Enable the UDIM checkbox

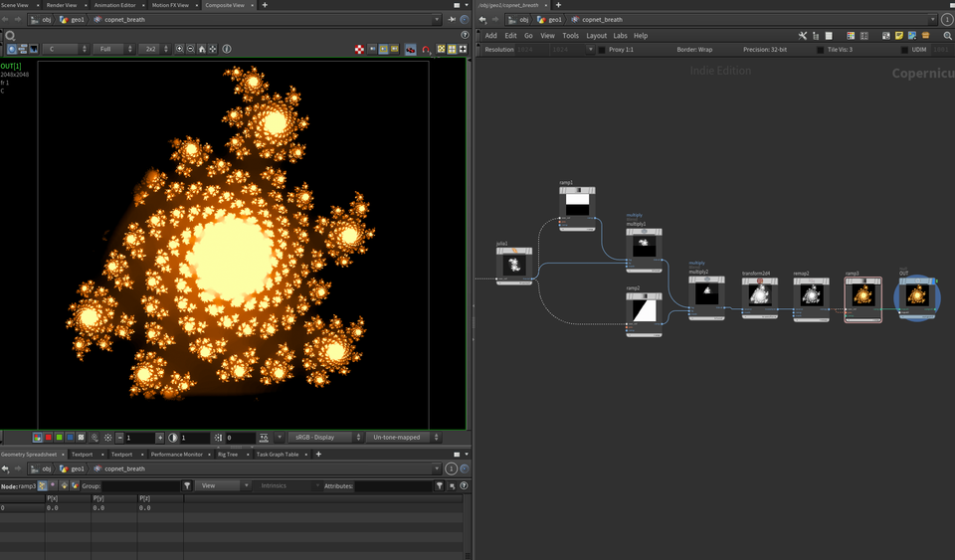point(905,49)
